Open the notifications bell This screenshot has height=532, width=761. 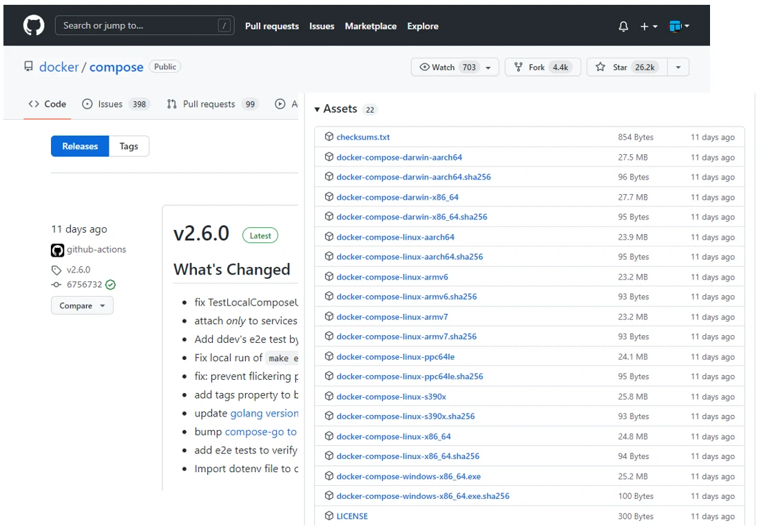pos(623,27)
